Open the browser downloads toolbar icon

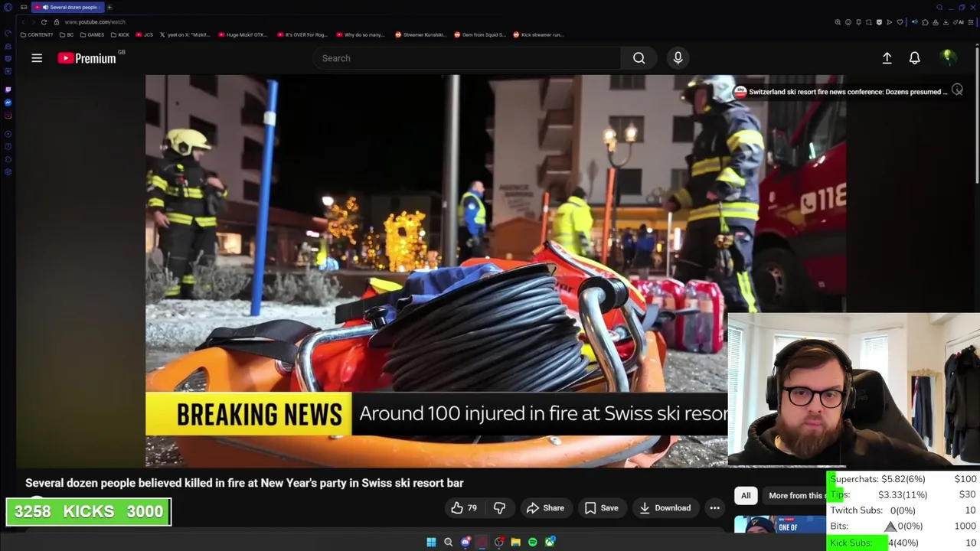(x=946, y=22)
